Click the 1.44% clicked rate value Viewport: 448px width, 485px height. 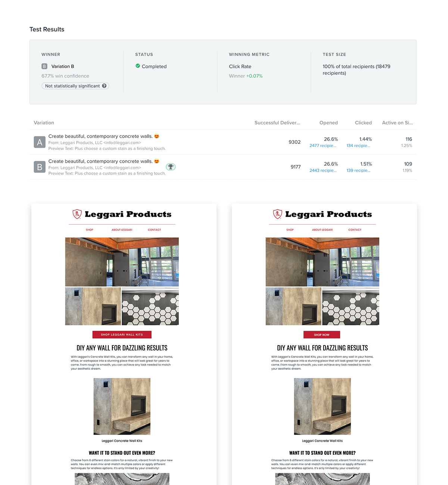[365, 139]
